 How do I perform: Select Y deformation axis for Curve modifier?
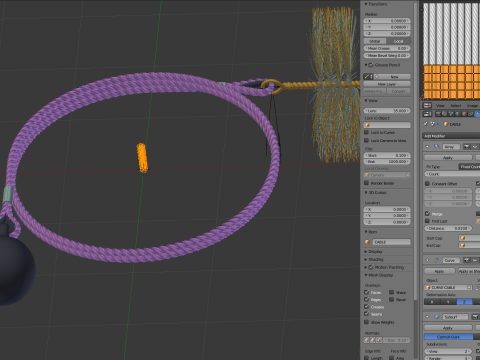point(448,302)
